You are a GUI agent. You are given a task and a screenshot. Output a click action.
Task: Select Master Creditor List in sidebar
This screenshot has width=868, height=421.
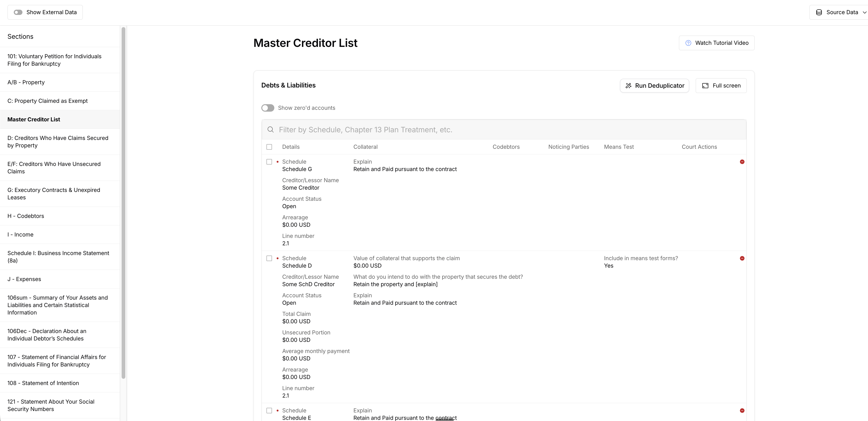pos(60,119)
